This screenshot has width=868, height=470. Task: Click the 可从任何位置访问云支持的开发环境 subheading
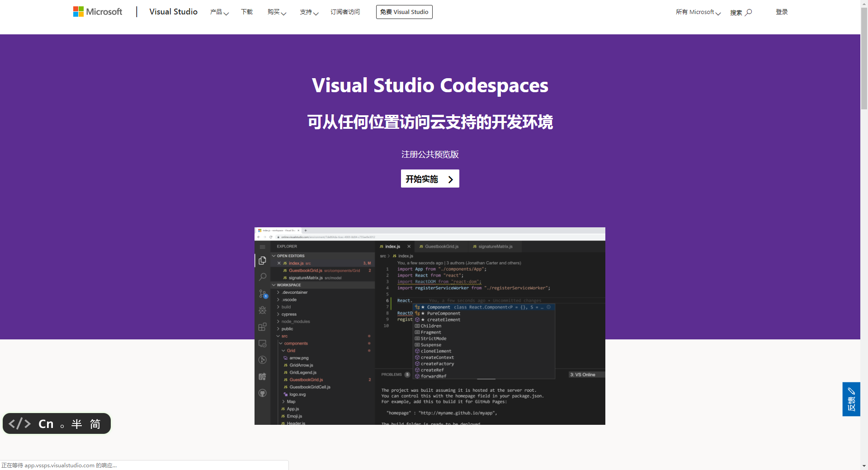(430, 122)
